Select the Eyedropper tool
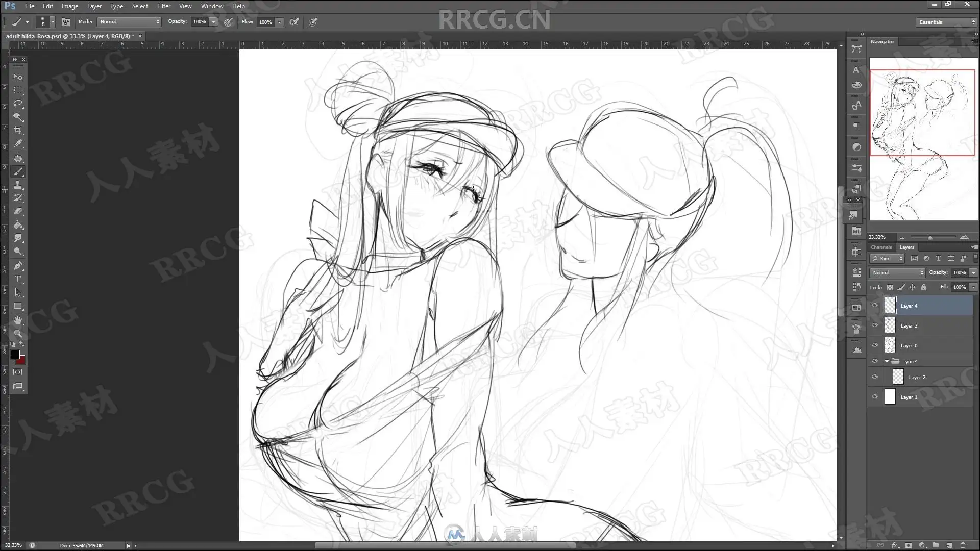This screenshot has height=551, width=980. coord(18,144)
